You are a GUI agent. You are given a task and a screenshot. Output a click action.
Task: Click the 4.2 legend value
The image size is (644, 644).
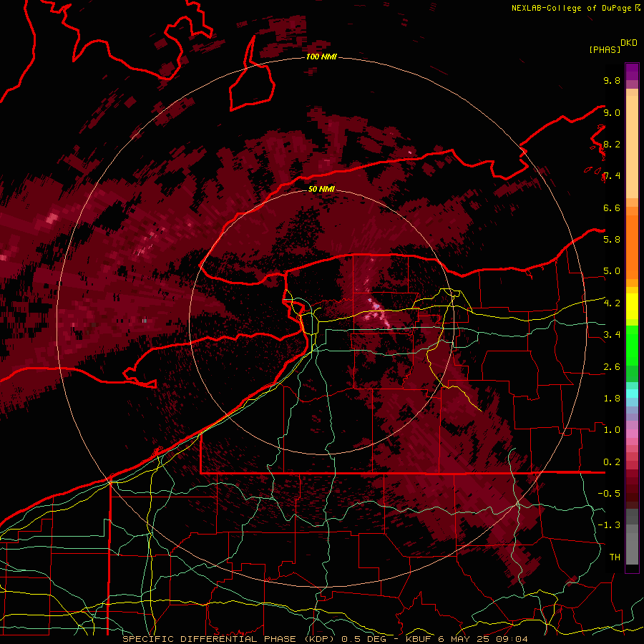[612, 303]
